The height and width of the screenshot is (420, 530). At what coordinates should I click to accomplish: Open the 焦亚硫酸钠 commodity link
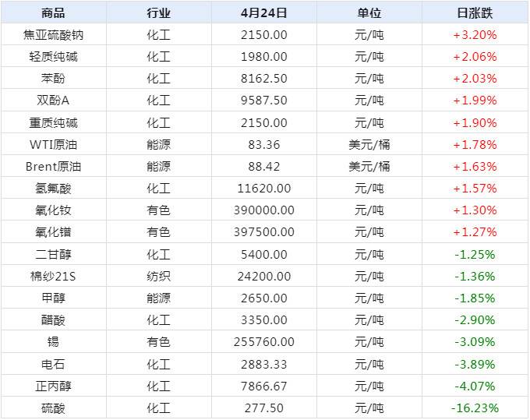[x=53, y=35]
